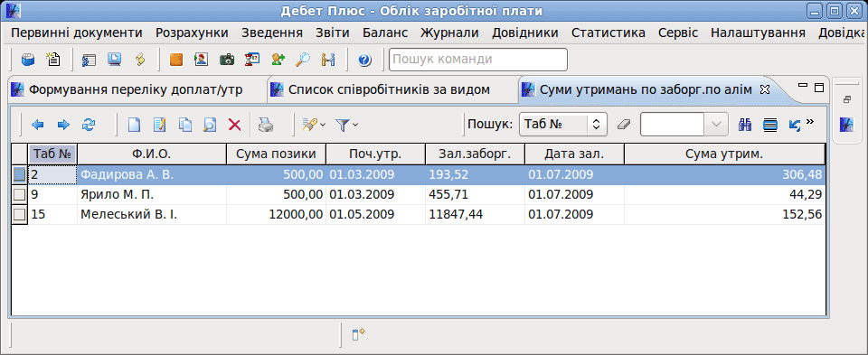Image resolution: width=868 pixels, height=355 pixels.
Task: Sort by the Сума утрим. column header
Action: coord(724,154)
